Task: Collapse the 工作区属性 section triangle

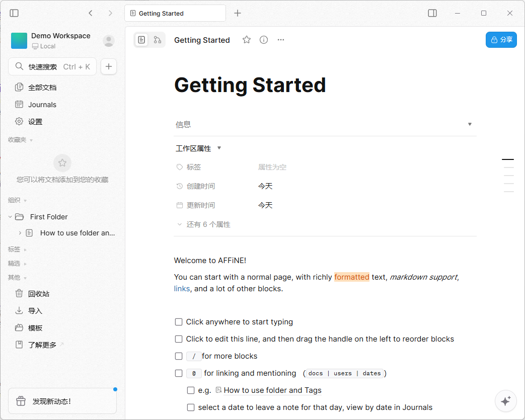Action: click(x=219, y=148)
